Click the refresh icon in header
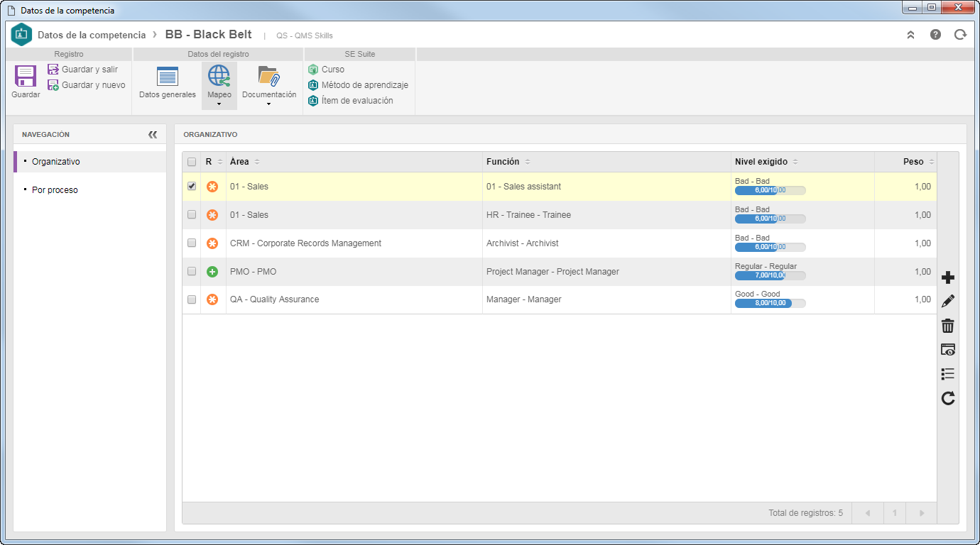980x545 pixels. (960, 34)
